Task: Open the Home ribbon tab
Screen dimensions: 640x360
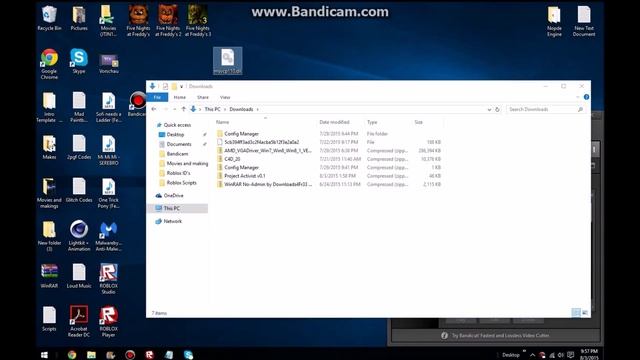Action: coord(180,97)
